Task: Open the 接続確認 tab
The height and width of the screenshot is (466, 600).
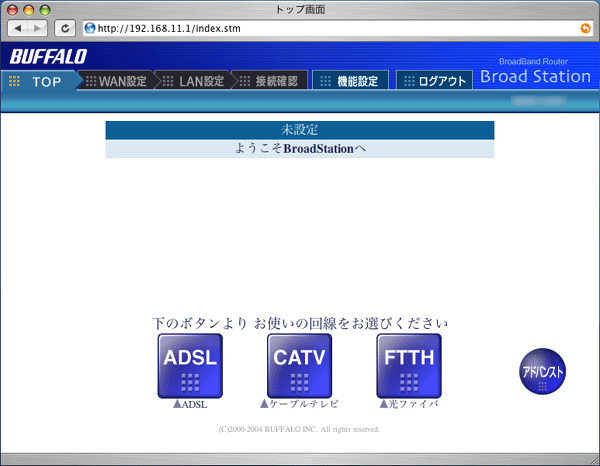Action: [x=270, y=81]
